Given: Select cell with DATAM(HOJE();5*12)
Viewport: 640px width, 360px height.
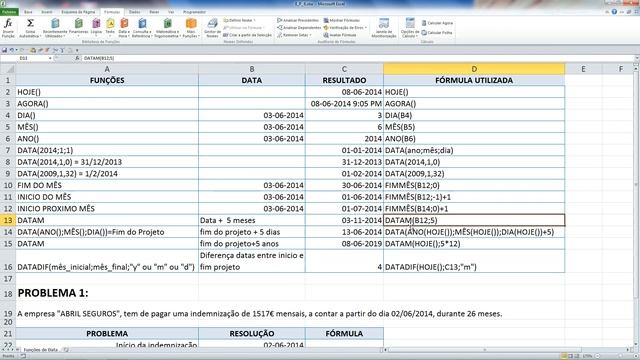Looking at the screenshot, I should tap(474, 244).
